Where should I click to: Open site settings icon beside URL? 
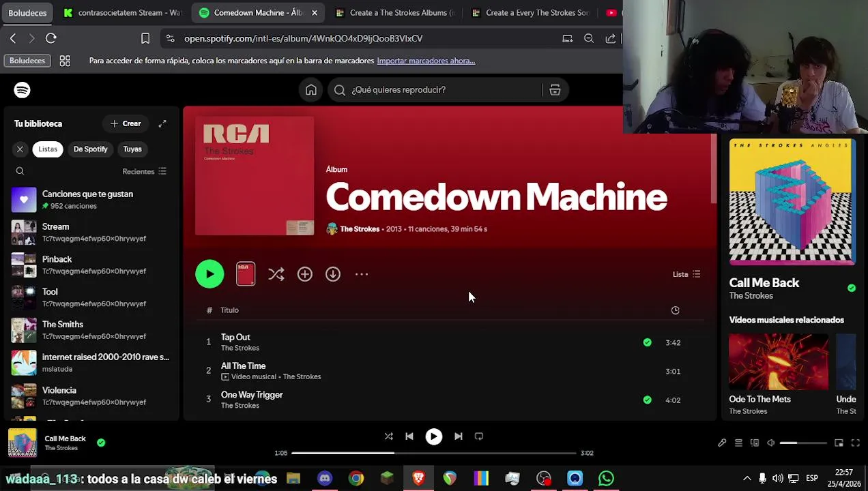pyautogui.click(x=170, y=38)
